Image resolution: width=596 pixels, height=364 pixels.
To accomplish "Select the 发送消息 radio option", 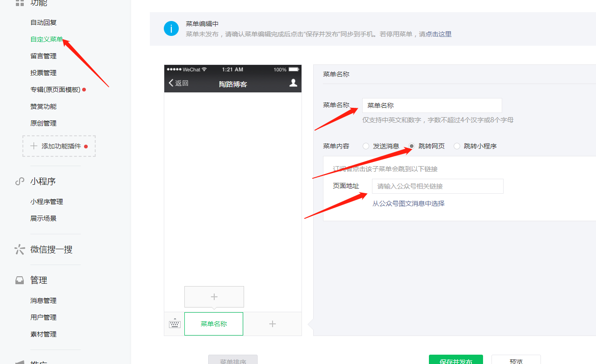I will [366, 146].
